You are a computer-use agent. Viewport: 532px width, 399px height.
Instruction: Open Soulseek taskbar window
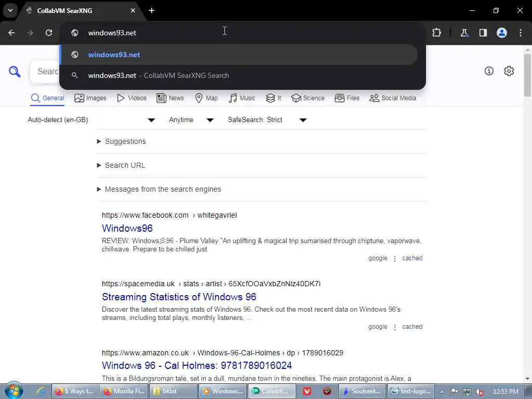[x=362, y=391]
